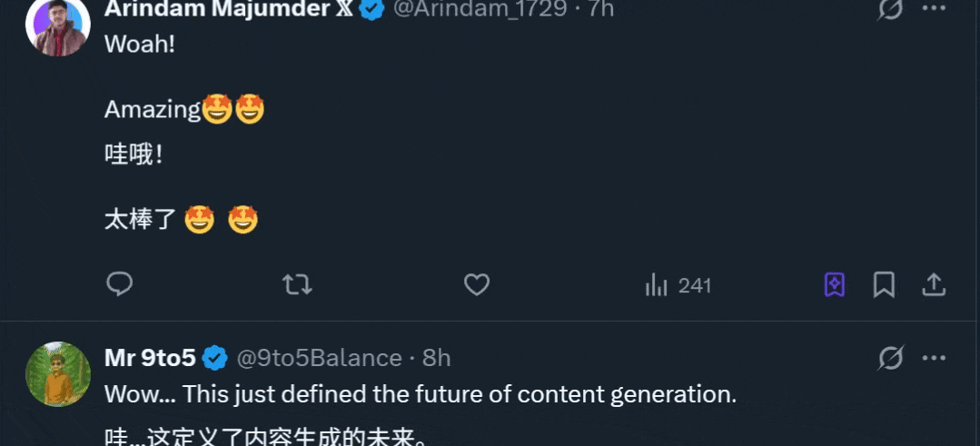Viewport: 980px width, 446px height.
Task: Open the @9to5Balance handle link
Action: [x=319, y=358]
